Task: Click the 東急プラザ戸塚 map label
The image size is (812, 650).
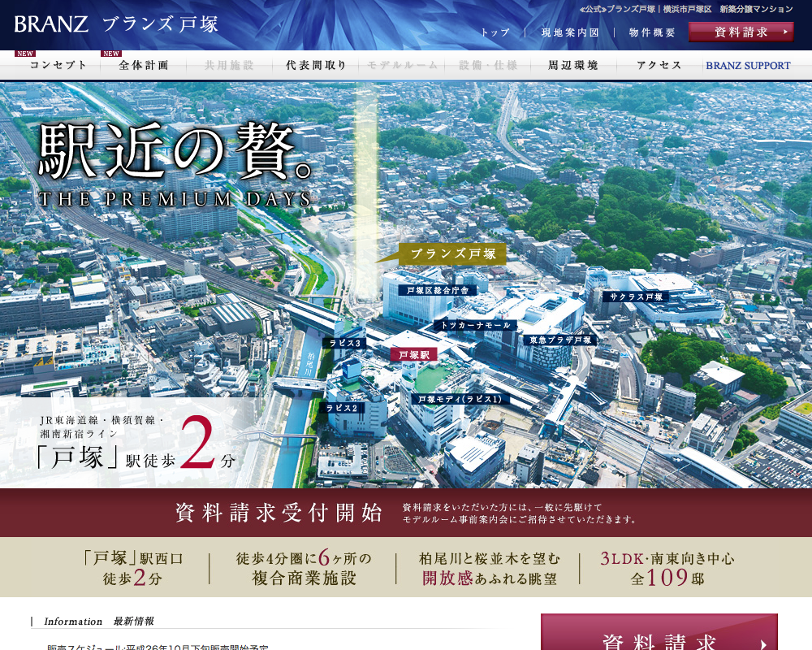Action: point(561,340)
